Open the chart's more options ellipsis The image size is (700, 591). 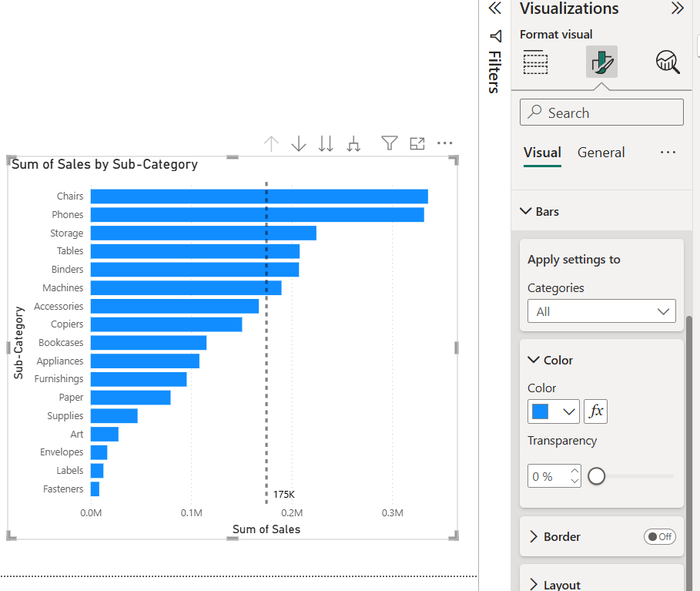(445, 143)
